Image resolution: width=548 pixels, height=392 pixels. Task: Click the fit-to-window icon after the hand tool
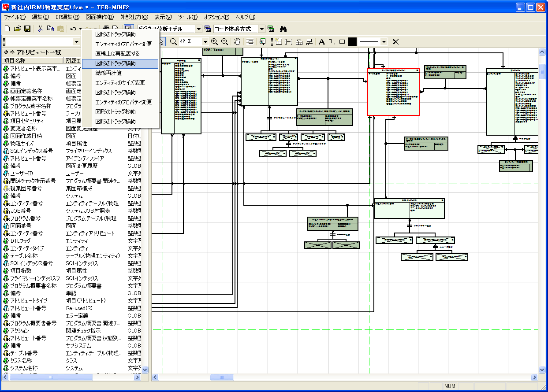pos(250,41)
